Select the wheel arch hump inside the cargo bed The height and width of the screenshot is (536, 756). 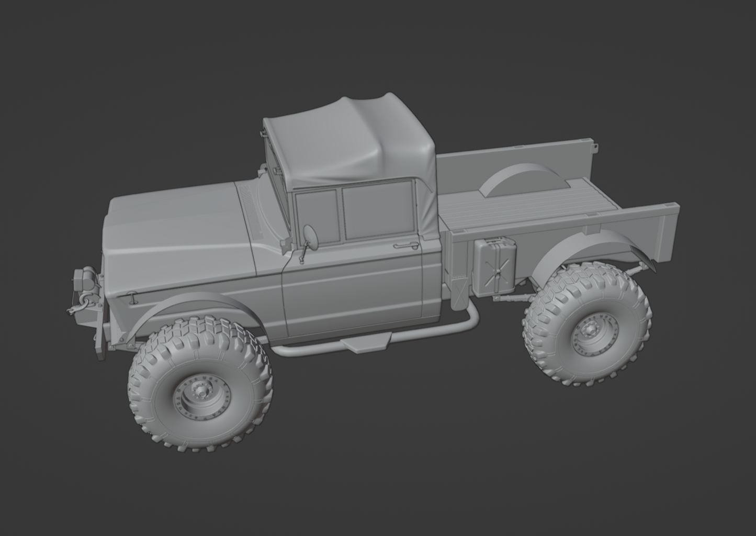click(x=525, y=180)
